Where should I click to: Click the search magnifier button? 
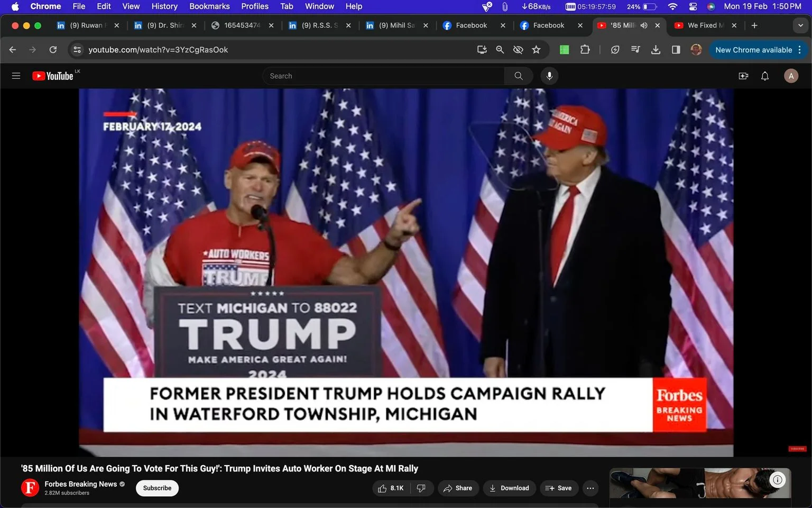tap(519, 76)
